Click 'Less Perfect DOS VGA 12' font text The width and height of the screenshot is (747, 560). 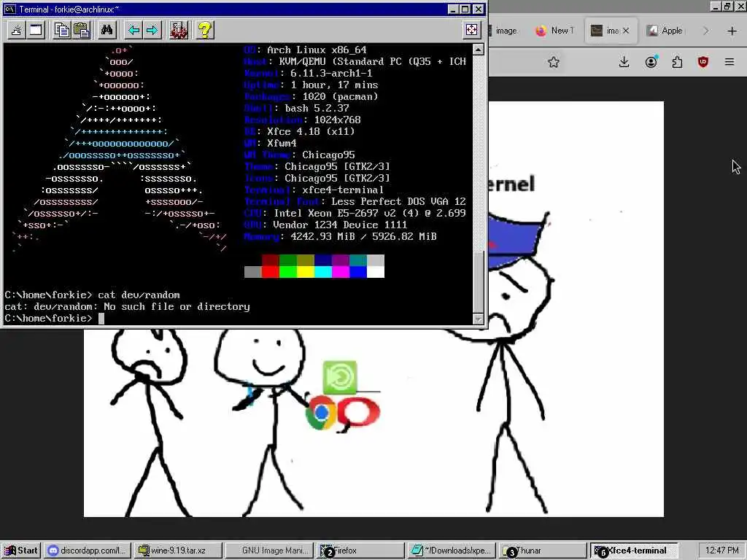click(399, 201)
